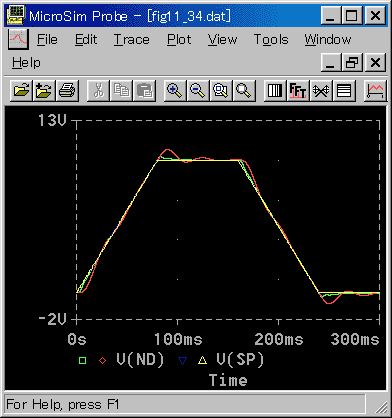Image resolution: width=392 pixels, height=418 pixels.
Task: Zoom out with the minus magnifier icon
Action: pos(198,90)
